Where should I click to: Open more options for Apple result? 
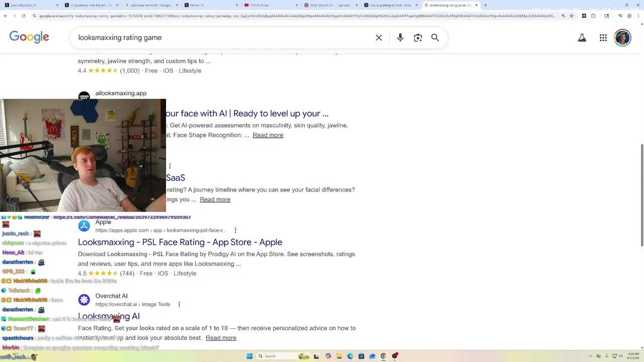pos(235,230)
